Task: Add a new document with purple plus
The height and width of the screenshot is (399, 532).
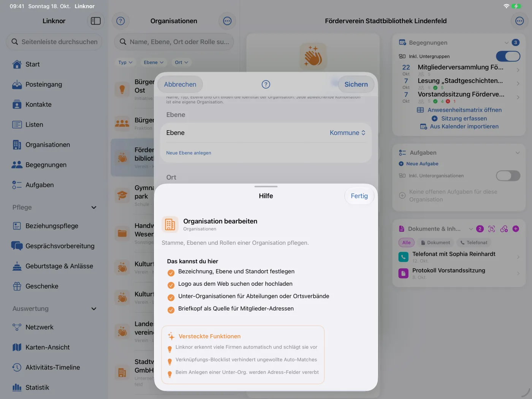Action: 516,229
